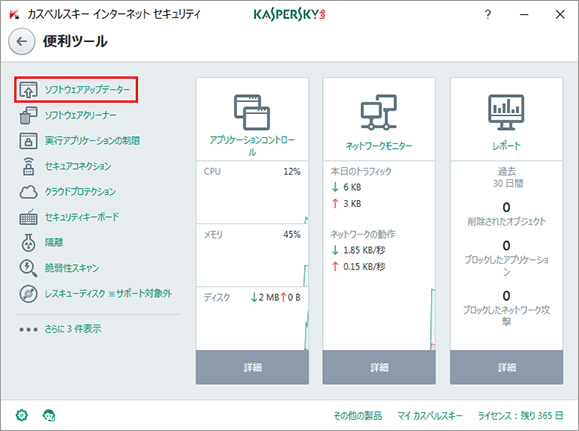The width and height of the screenshot is (579, 431).
Task: Click 本日のトラフィック text
Action: coord(361,172)
